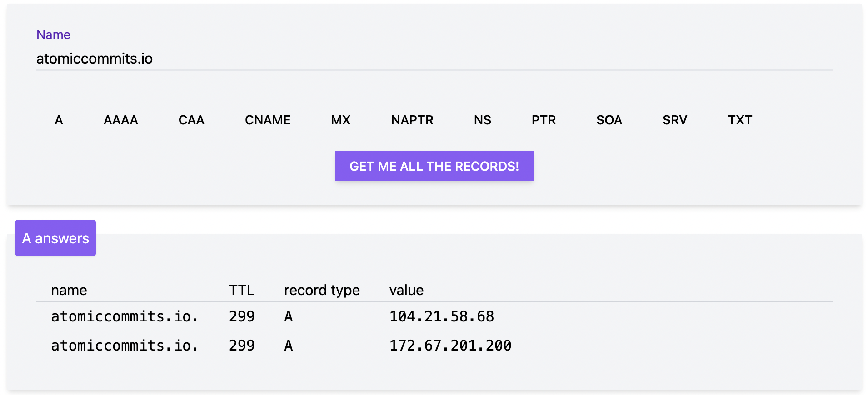This screenshot has width=868, height=395.
Task: Select the A record type
Action: point(59,120)
